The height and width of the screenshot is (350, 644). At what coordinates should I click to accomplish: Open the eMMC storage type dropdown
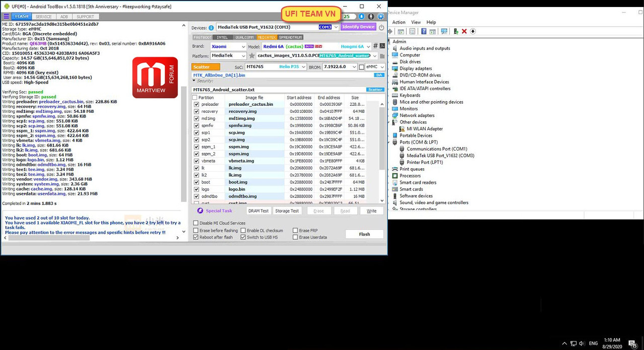click(382, 66)
